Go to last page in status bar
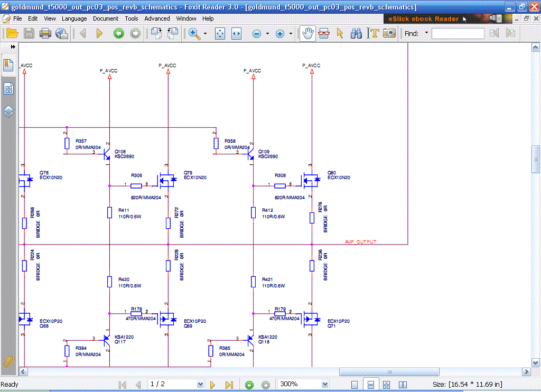 click(x=229, y=385)
